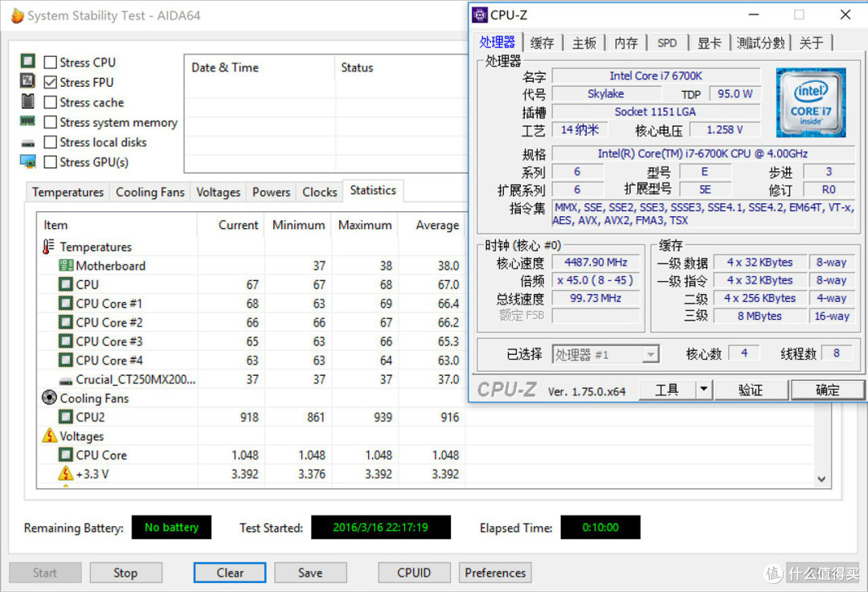Enable Stress system memory checkbox
The width and height of the screenshot is (868, 592).
coord(51,122)
